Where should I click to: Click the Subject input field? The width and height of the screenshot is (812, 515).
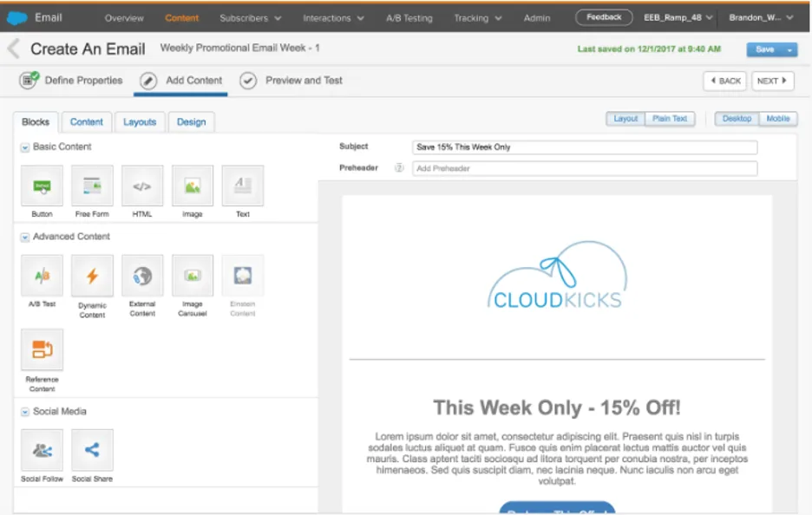585,147
